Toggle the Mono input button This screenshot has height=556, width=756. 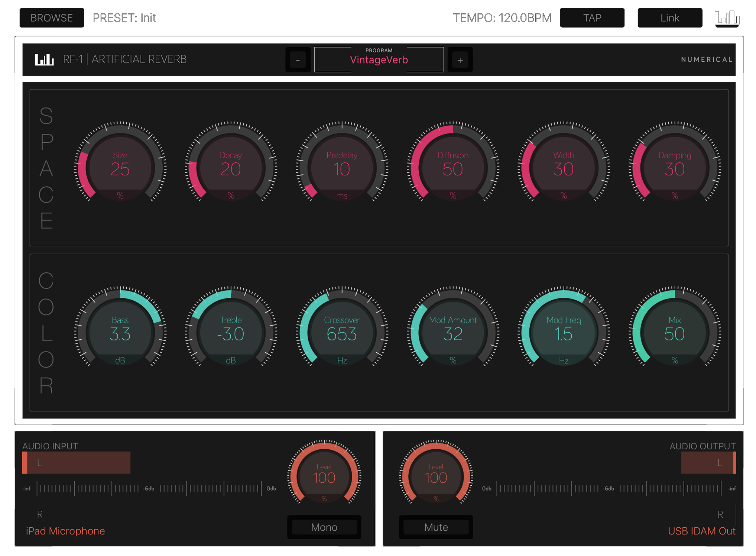click(324, 527)
